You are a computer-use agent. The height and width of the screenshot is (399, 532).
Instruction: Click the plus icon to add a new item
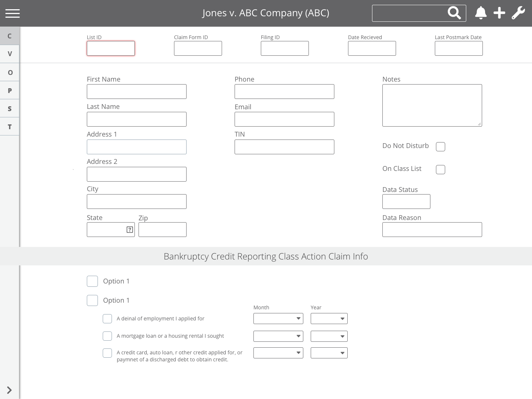click(x=499, y=13)
